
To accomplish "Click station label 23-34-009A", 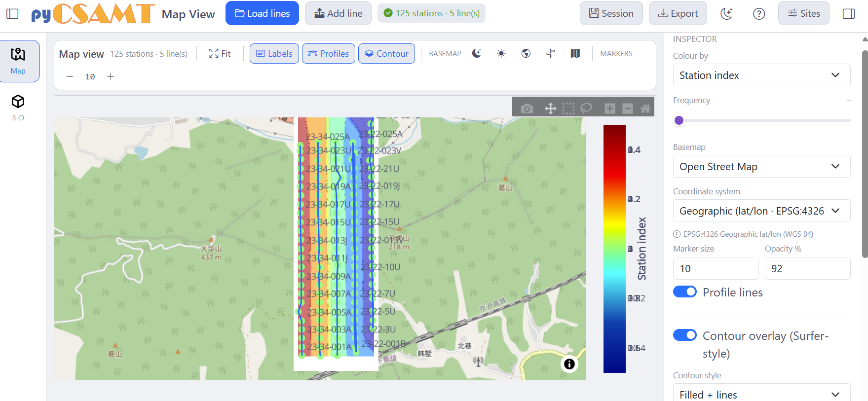I will pos(329,276).
